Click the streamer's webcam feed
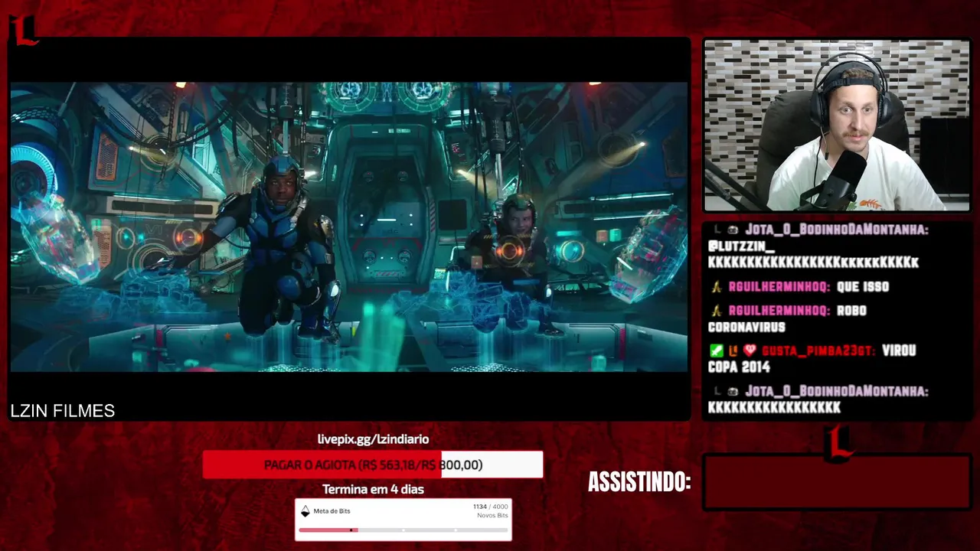 coord(837,126)
